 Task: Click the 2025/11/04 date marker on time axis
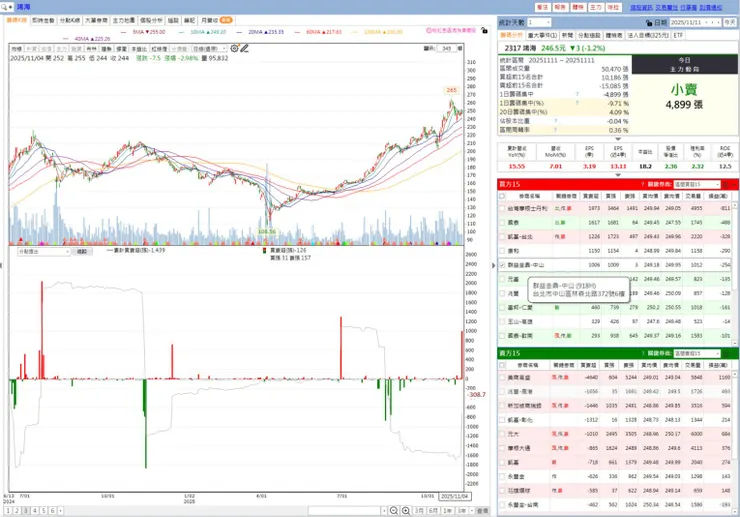(x=454, y=496)
